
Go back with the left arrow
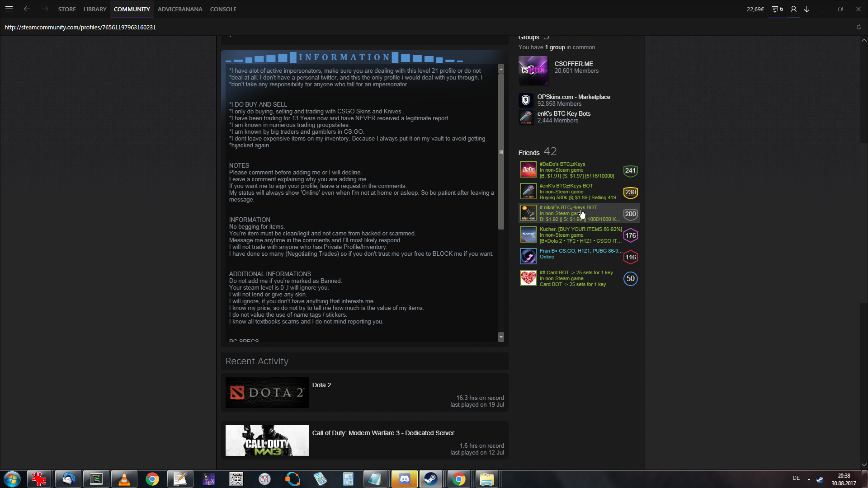pos(27,9)
